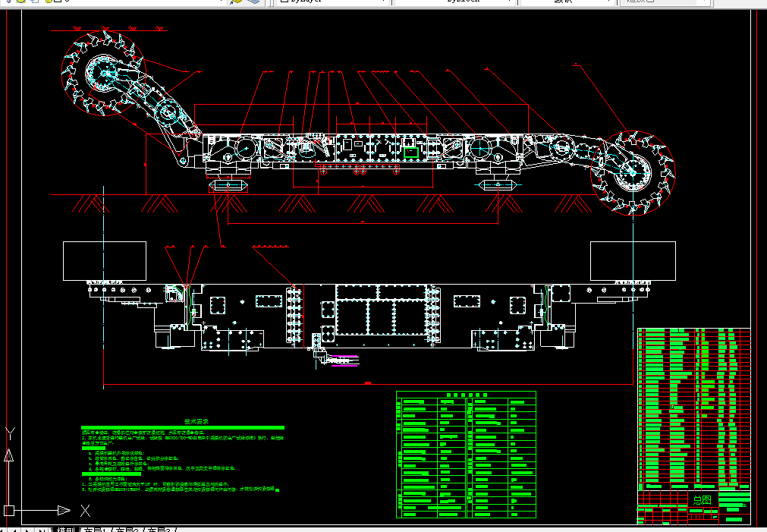Click the previous-tab arrow beside layout tabs
767x532 pixels.
15,530
